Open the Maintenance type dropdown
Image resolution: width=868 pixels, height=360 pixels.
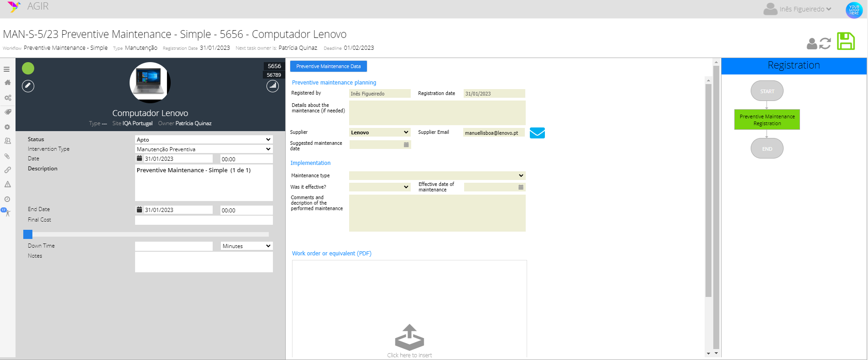point(437,175)
